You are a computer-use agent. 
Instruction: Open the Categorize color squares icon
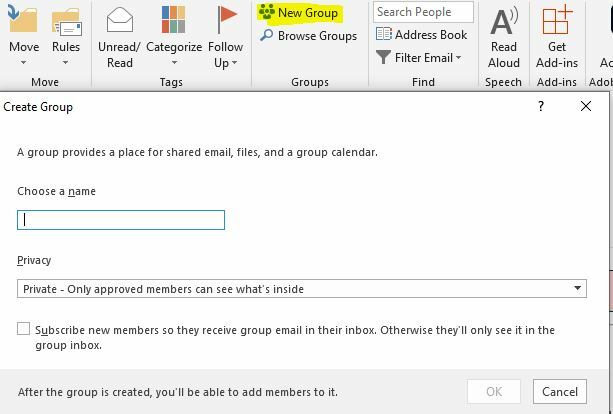(173, 20)
